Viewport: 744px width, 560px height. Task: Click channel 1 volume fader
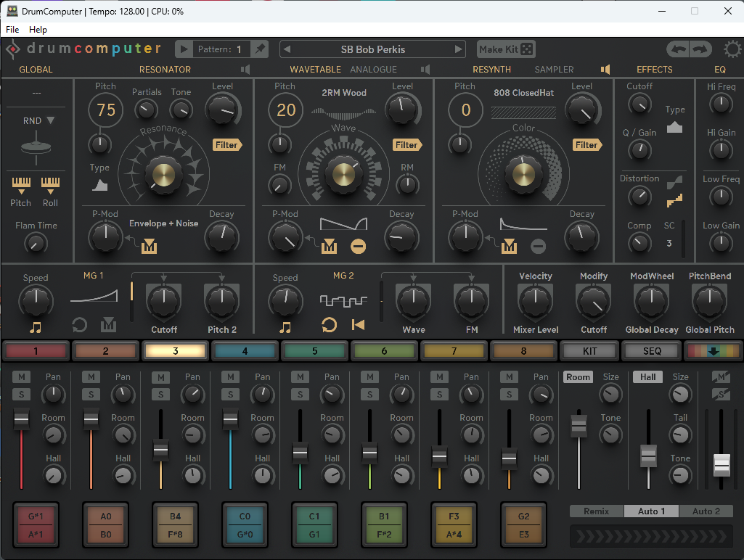pyautogui.click(x=21, y=419)
